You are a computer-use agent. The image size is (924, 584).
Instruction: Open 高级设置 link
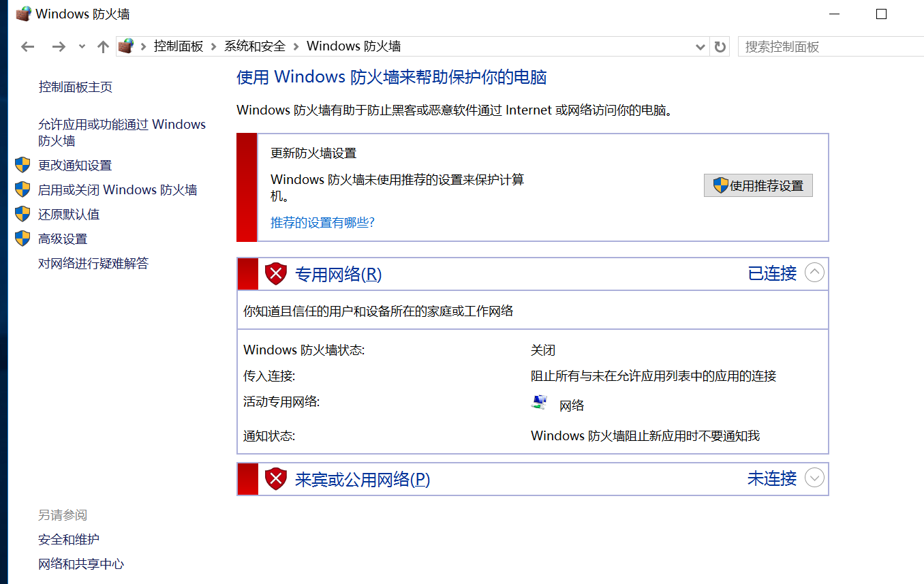[63, 239]
